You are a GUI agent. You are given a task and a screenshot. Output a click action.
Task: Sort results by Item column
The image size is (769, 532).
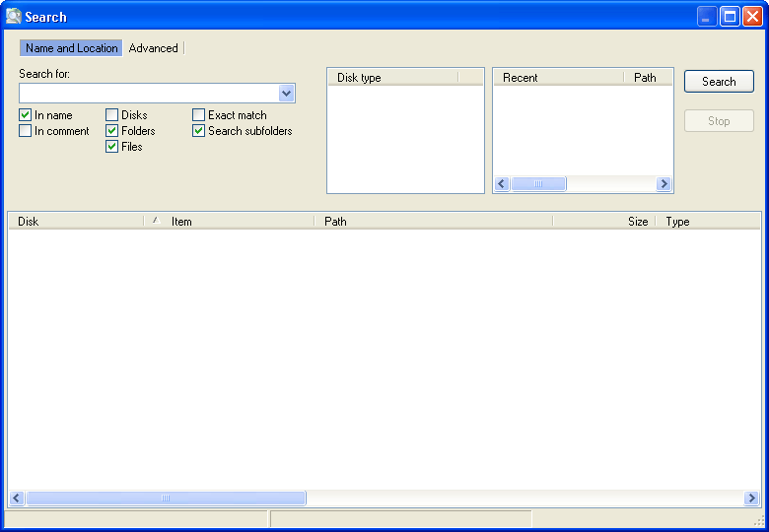229,222
